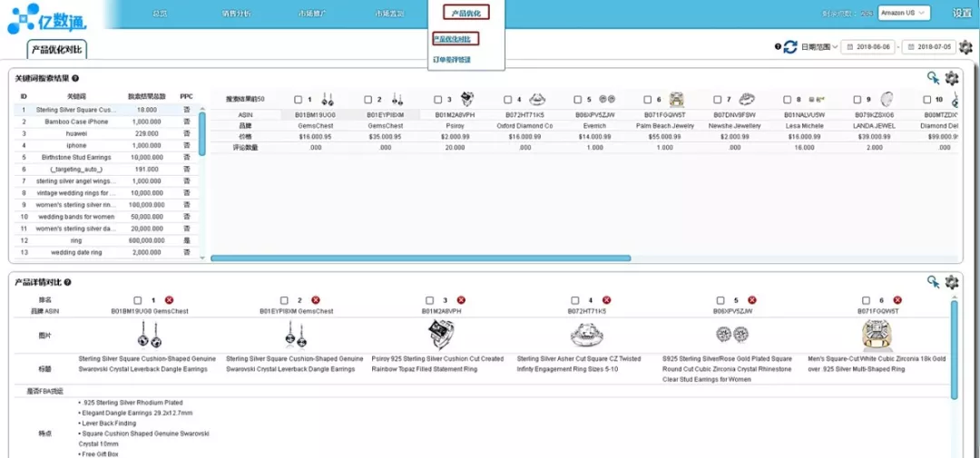
Task: Click search-cursor icon in 产品详情对比 panel
Action: click(933, 282)
